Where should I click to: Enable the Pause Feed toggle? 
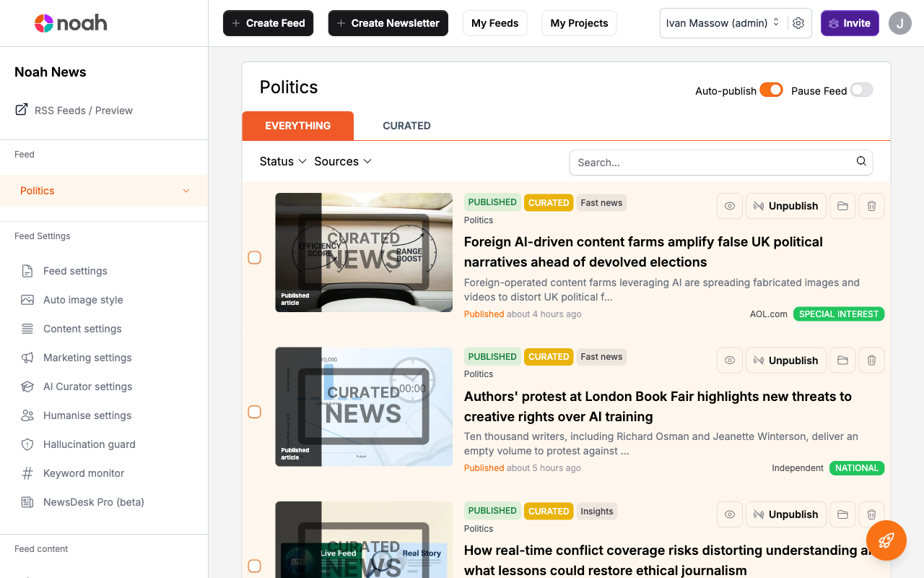click(x=860, y=90)
